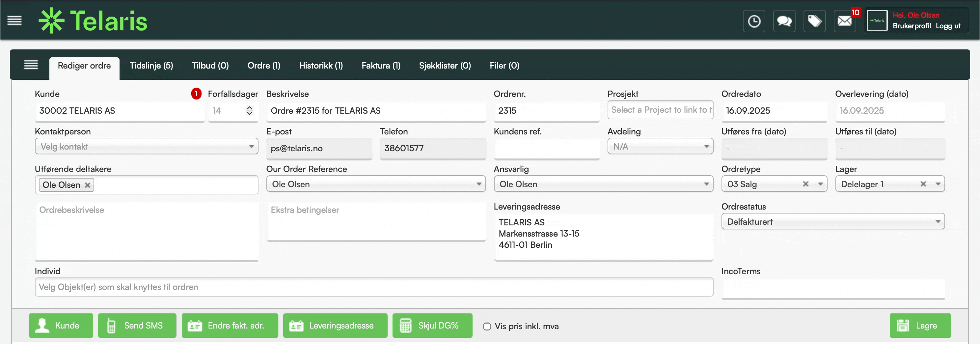Clear the Ordretype 03 Salg selection
The image size is (980, 344).
point(805,184)
